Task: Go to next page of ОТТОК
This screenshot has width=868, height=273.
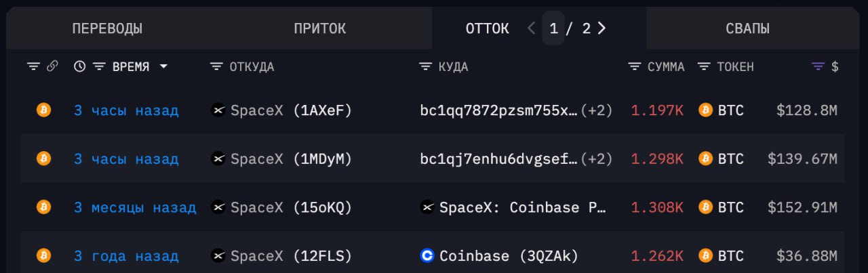Action: [601, 28]
